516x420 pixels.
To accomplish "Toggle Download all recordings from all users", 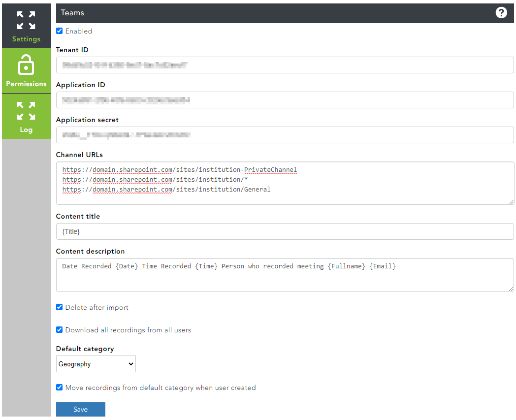I will (59, 330).
